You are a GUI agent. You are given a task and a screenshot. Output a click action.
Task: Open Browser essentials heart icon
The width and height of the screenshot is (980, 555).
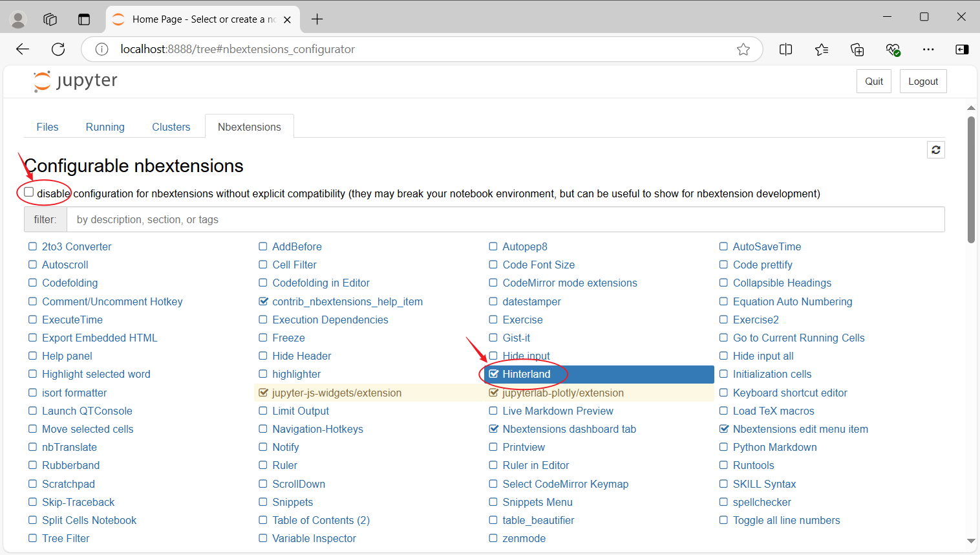[x=893, y=49]
